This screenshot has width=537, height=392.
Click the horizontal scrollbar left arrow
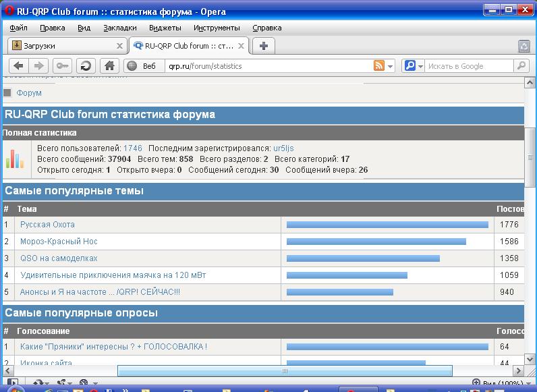click(x=8, y=371)
